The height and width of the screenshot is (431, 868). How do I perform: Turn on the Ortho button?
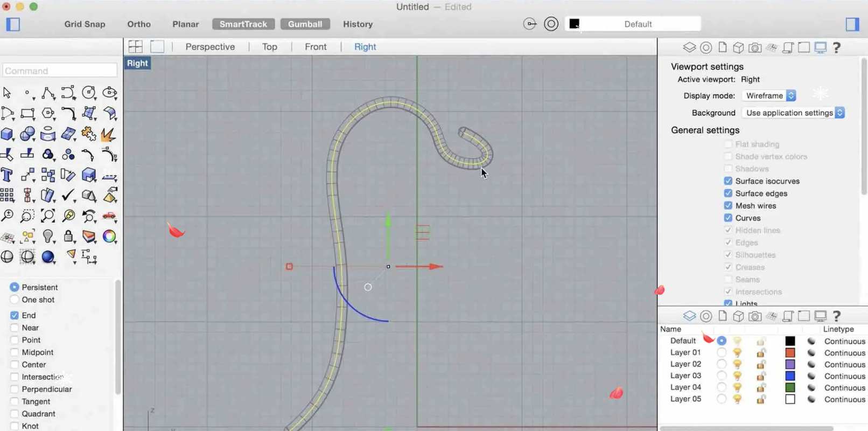tap(139, 24)
